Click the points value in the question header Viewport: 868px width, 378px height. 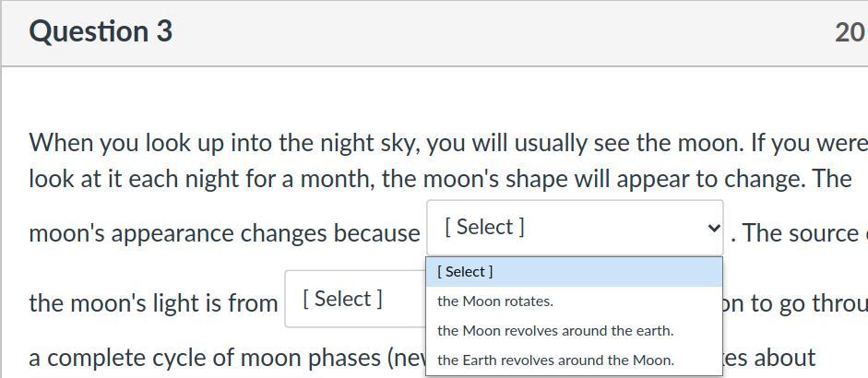click(x=850, y=32)
